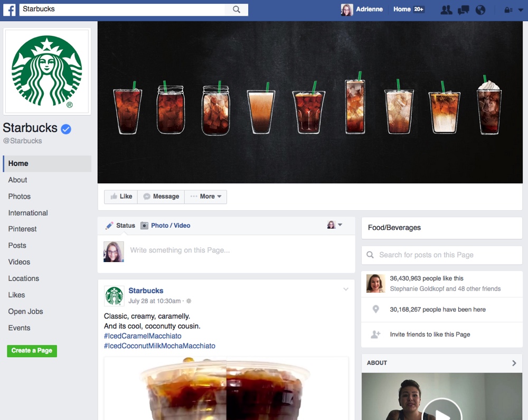
Task: Click the Facebook logo icon
Action: point(9,10)
